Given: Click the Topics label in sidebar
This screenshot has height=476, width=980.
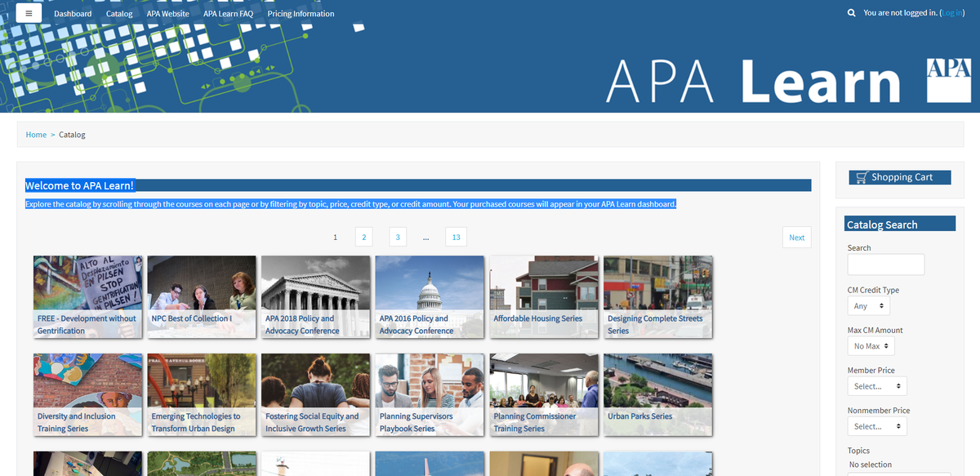Looking at the screenshot, I should 858,451.
